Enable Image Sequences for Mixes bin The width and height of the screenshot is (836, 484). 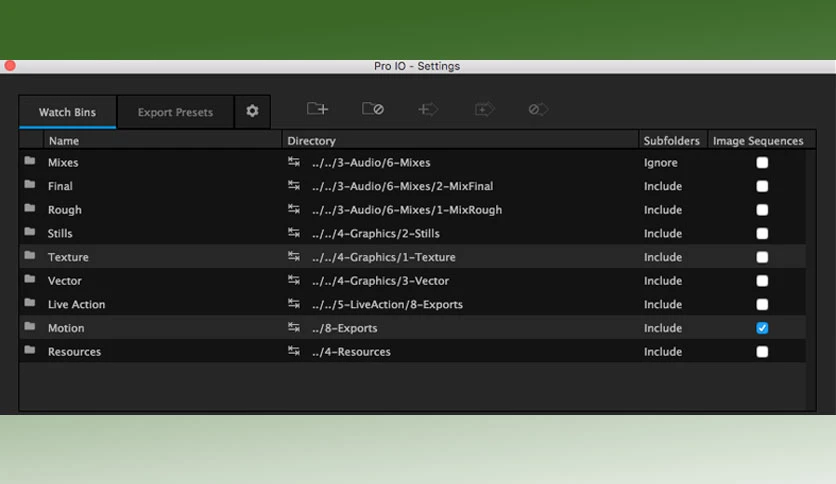(762, 163)
